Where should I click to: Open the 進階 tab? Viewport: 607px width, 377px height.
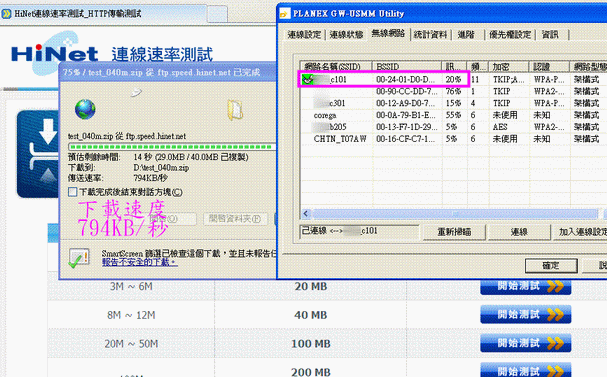coord(466,35)
